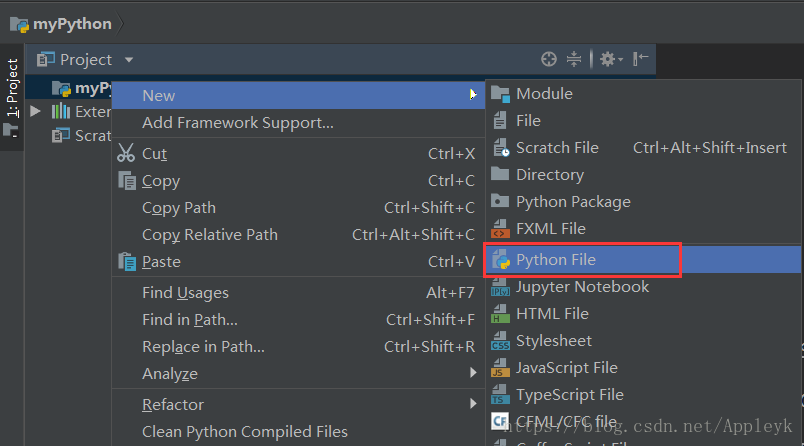
Task: Select Python File in the New submenu
Action: point(644,260)
